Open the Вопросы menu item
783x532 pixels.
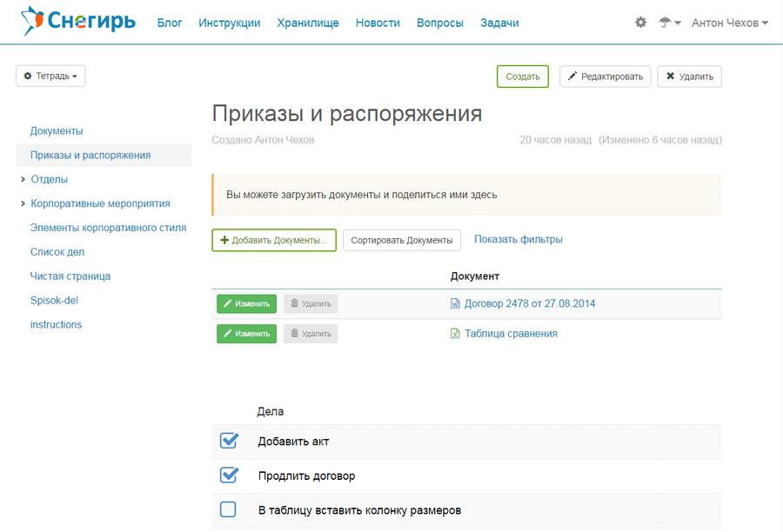(440, 23)
